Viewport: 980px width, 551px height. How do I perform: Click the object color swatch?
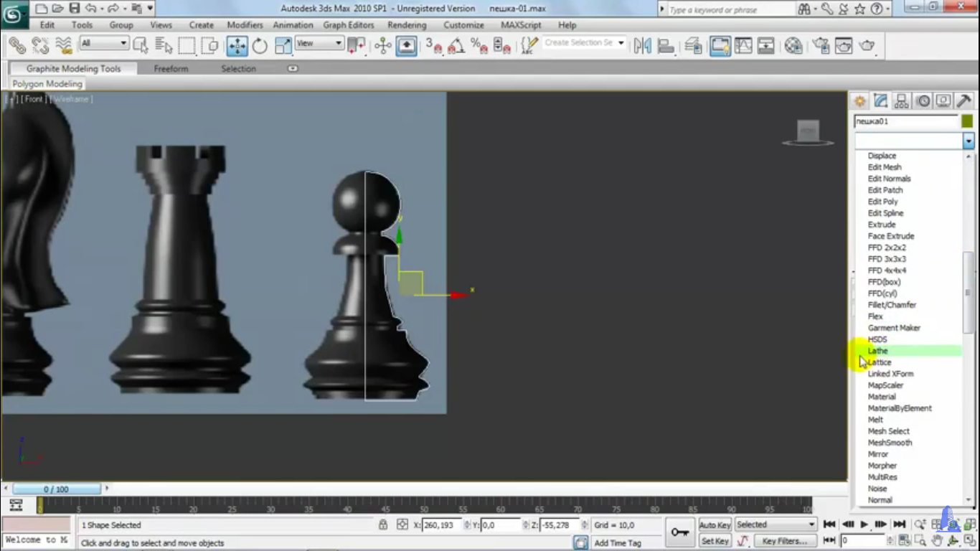[x=967, y=121]
